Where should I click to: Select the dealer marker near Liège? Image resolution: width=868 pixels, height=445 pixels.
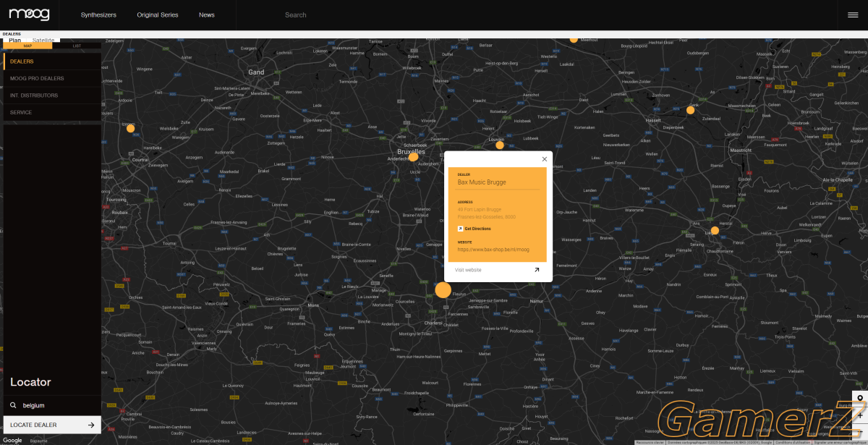coord(715,231)
